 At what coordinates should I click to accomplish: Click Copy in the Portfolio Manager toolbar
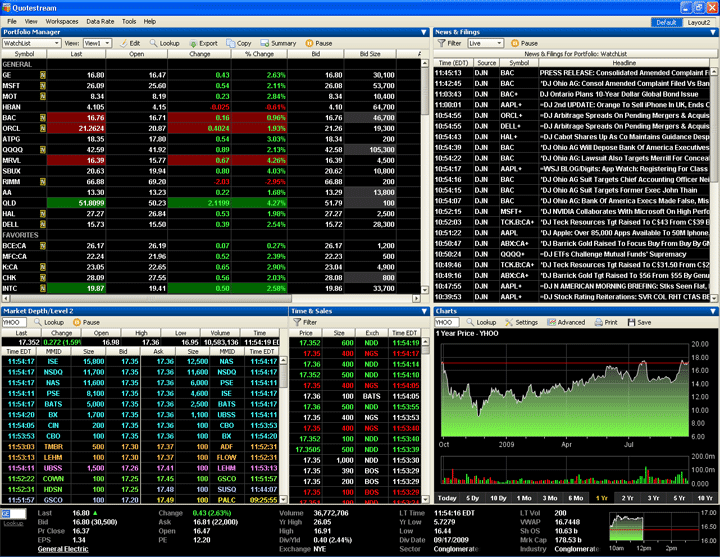pos(239,44)
